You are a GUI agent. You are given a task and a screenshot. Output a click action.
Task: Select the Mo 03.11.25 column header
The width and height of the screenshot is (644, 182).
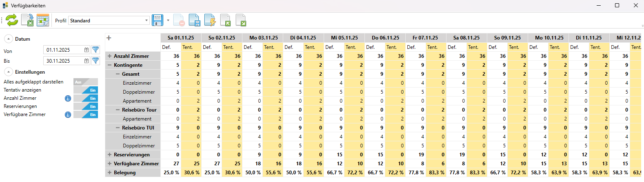(262, 37)
